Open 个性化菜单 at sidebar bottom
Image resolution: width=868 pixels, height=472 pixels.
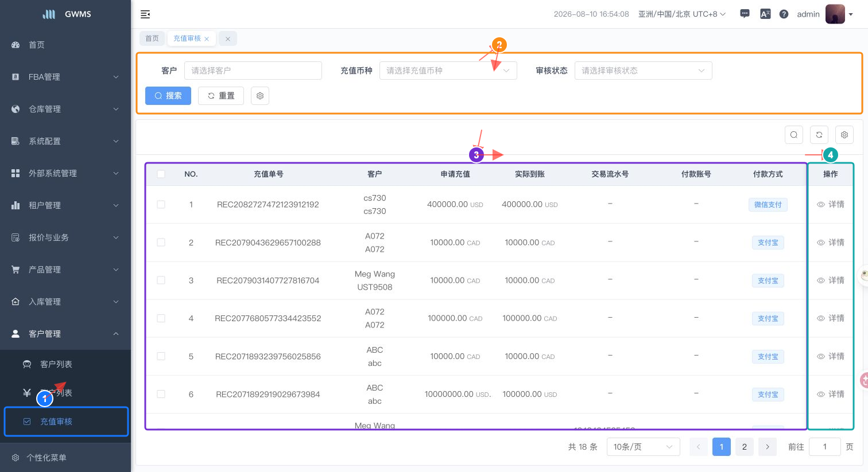(x=65, y=458)
